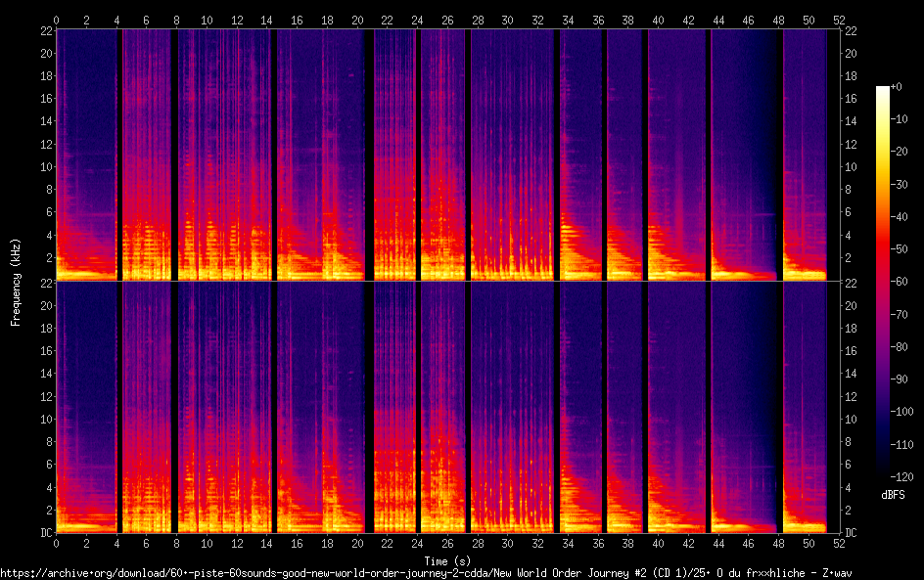Click the 'Time (s)' axis title
Image resolution: width=924 pixels, height=580 pixels.
tap(447, 561)
